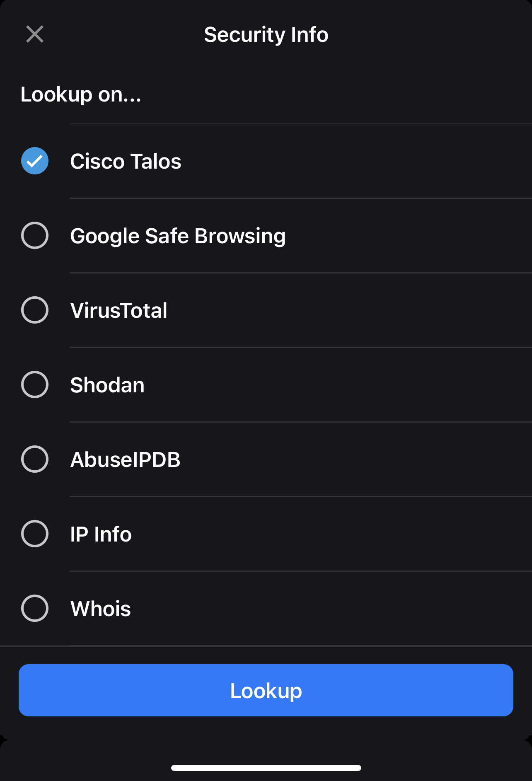Image resolution: width=532 pixels, height=781 pixels.
Task: Pick the AbuseIPDB radio circle
Action: tap(35, 459)
